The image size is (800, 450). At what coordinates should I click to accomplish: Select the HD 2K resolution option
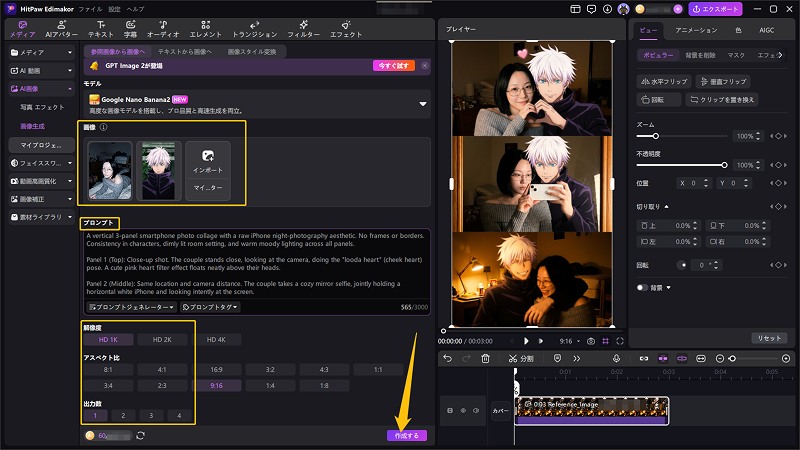coord(162,339)
